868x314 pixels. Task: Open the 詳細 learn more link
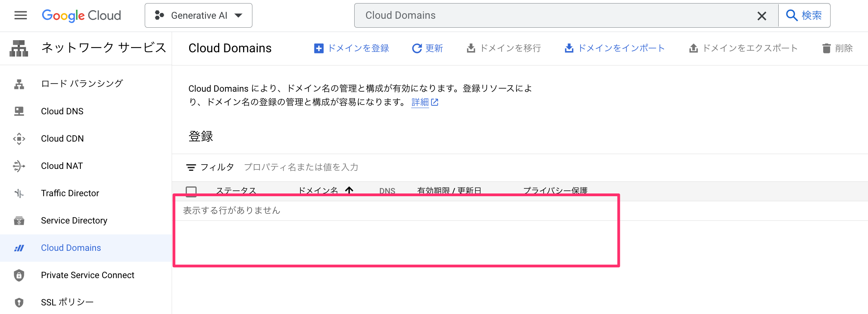[425, 102]
